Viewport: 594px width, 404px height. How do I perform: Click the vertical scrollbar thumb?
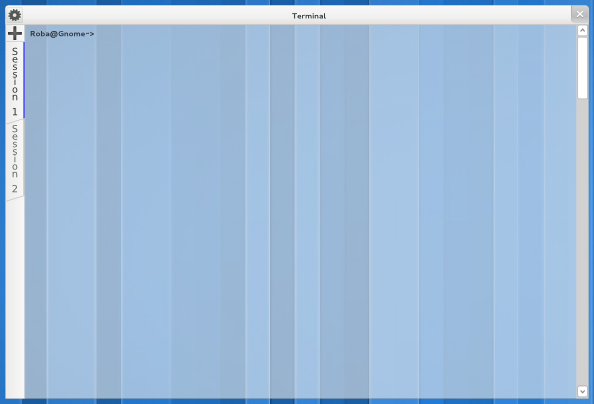582,68
